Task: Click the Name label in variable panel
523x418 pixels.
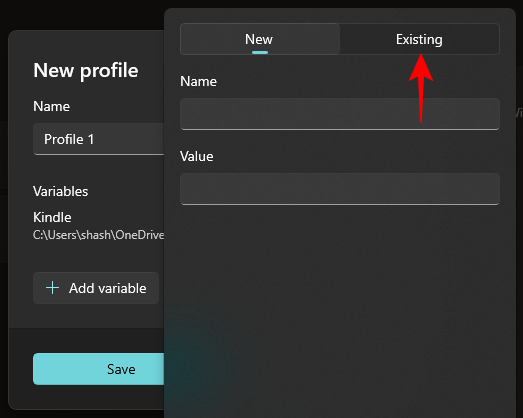Action: (x=198, y=81)
